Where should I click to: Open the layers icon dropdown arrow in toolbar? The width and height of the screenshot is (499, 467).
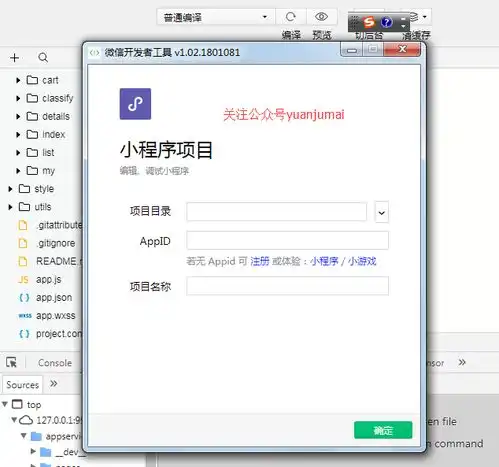pos(425,17)
